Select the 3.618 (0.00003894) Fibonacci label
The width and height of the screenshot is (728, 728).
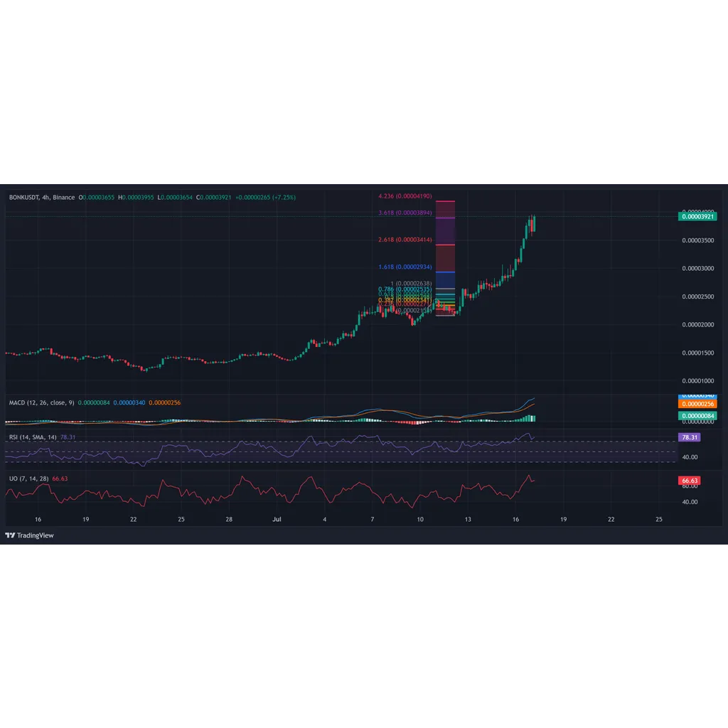(x=405, y=213)
